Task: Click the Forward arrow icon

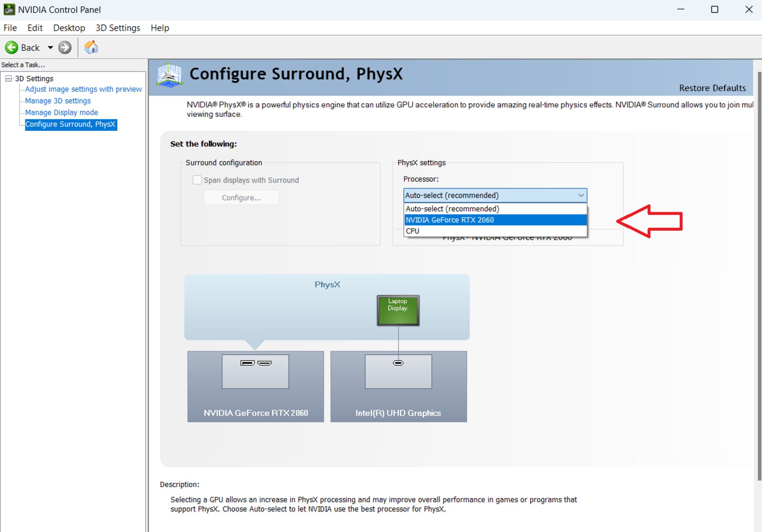Action: click(65, 48)
